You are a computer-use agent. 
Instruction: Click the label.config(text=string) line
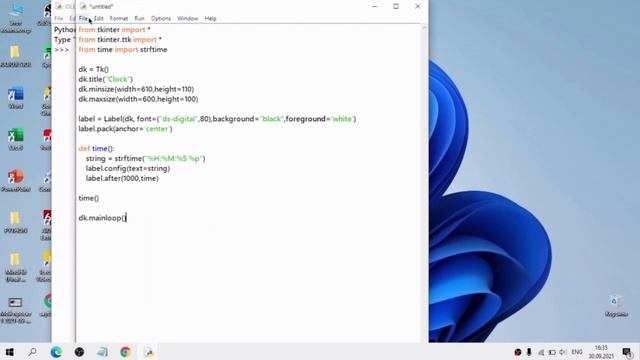128,169
